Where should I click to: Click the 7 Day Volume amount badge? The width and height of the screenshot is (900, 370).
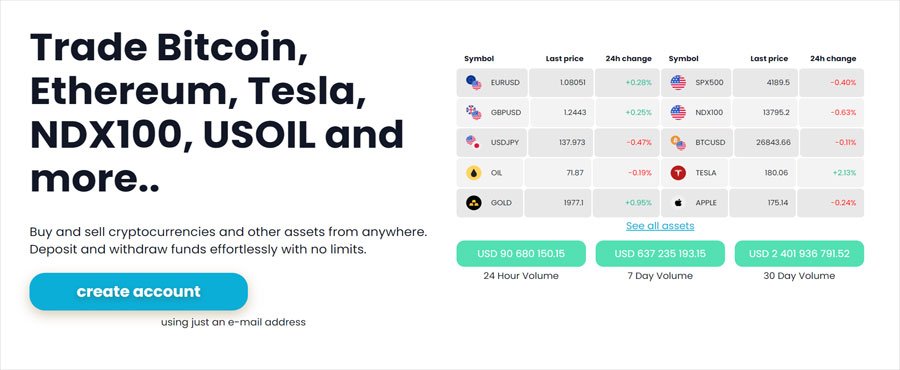pos(660,254)
